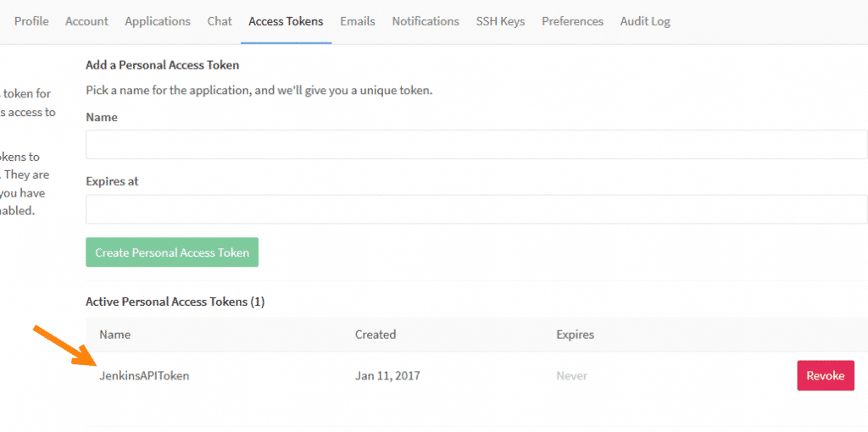Click Create Personal Access Token button
This screenshot has height=432, width=868.
point(172,252)
